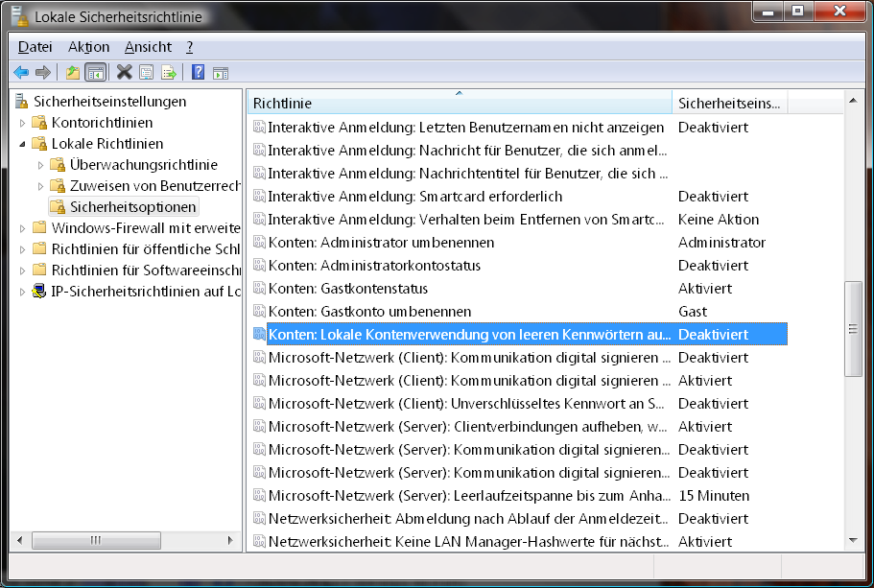The width and height of the screenshot is (874, 588).
Task: Click the Sicherheitseinstellung column header
Action: point(729,103)
